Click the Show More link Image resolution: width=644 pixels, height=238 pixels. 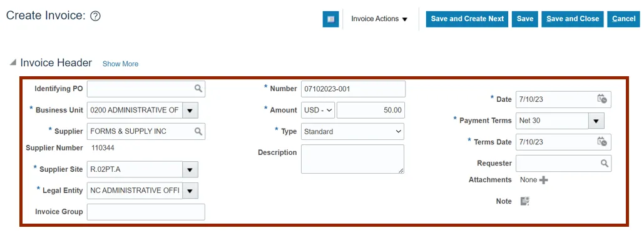tap(120, 64)
